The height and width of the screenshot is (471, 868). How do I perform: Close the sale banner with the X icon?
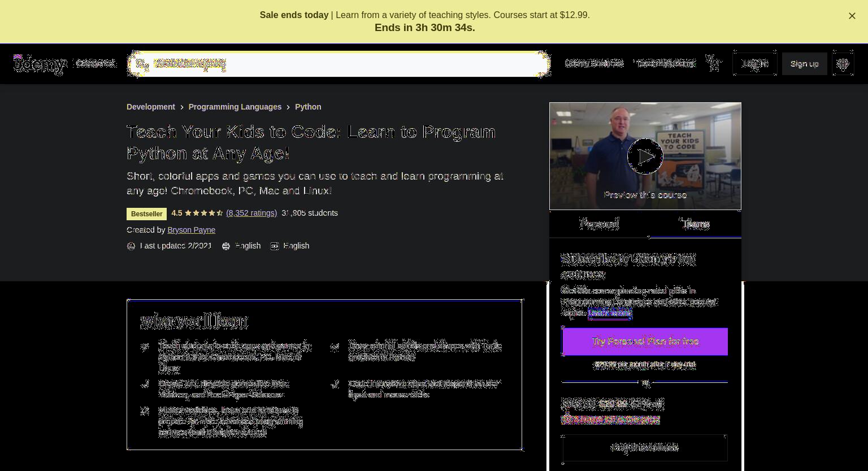[852, 16]
